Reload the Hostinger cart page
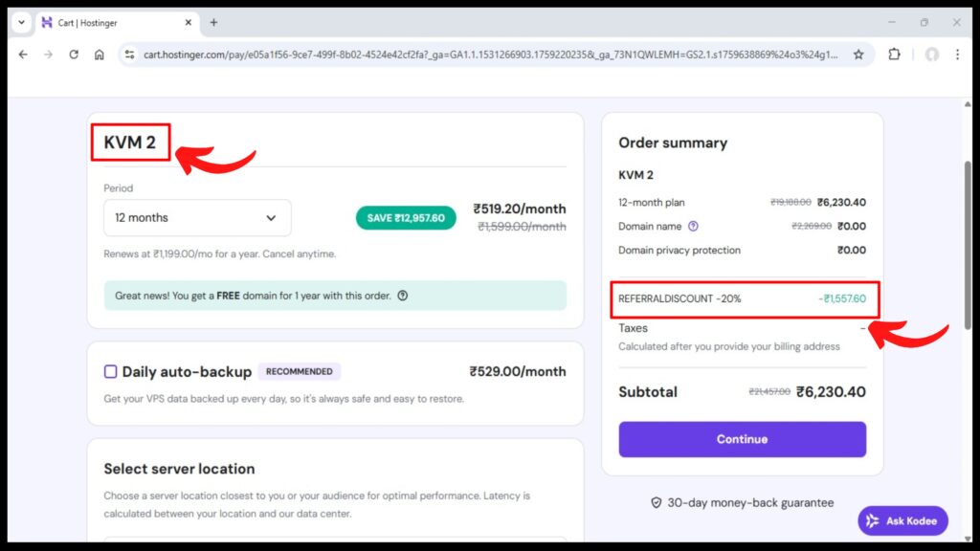Image resolution: width=980 pixels, height=551 pixels. pos(74,55)
